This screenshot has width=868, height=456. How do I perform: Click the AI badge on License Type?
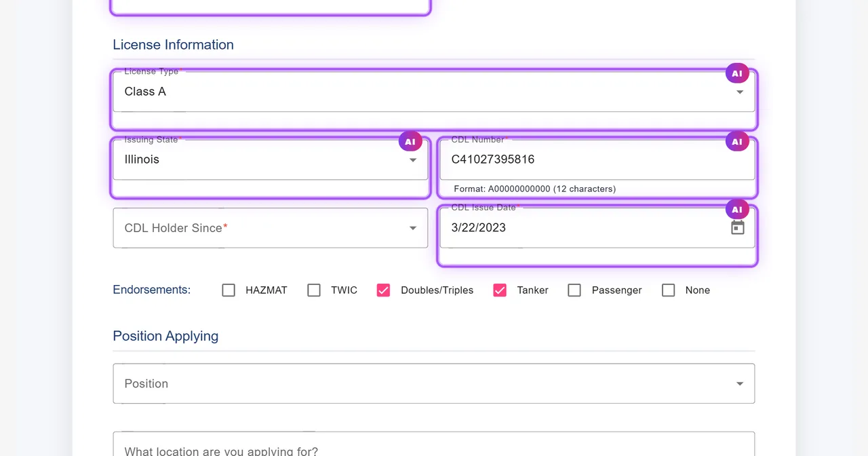pos(737,73)
